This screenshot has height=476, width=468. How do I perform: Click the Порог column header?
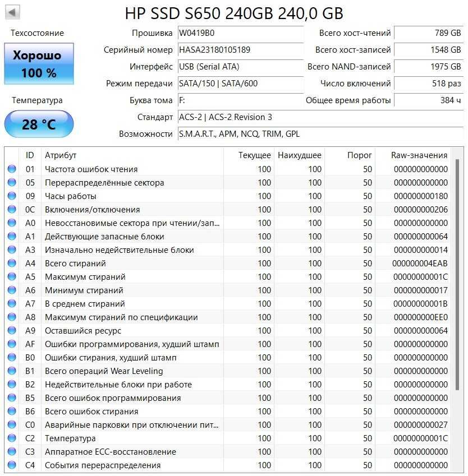click(x=350, y=155)
